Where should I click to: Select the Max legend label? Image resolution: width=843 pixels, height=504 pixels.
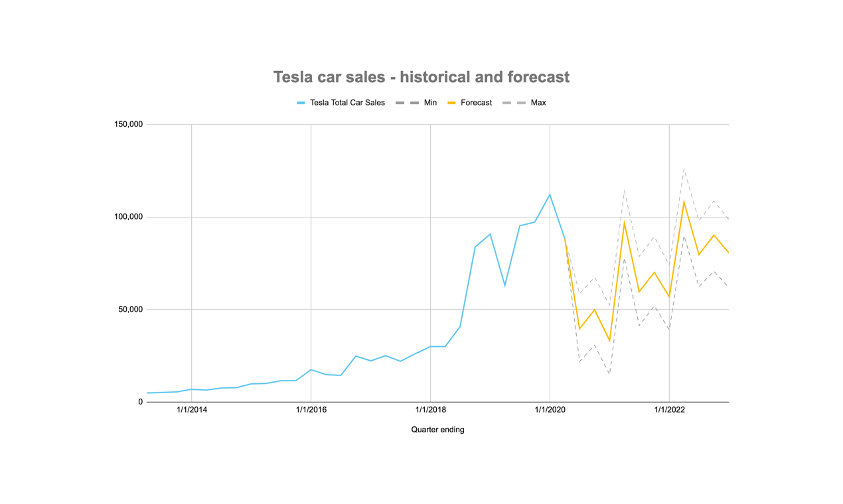click(x=538, y=103)
